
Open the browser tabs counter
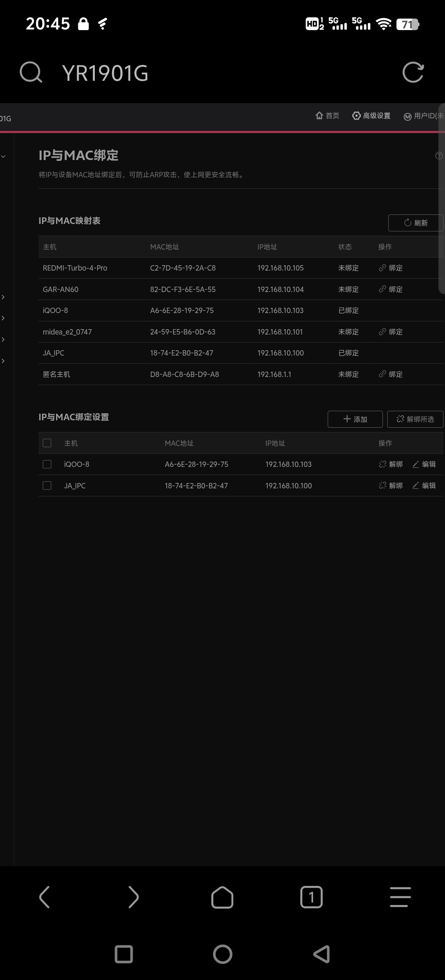(x=311, y=897)
